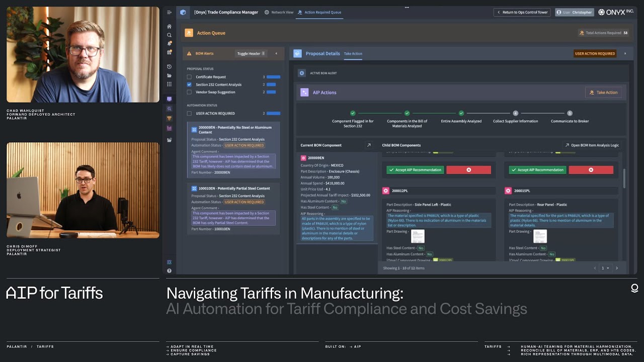Image resolution: width=644 pixels, height=362 pixels.
Task: Click the 100010EN alert card icon
Action: pyautogui.click(x=194, y=189)
